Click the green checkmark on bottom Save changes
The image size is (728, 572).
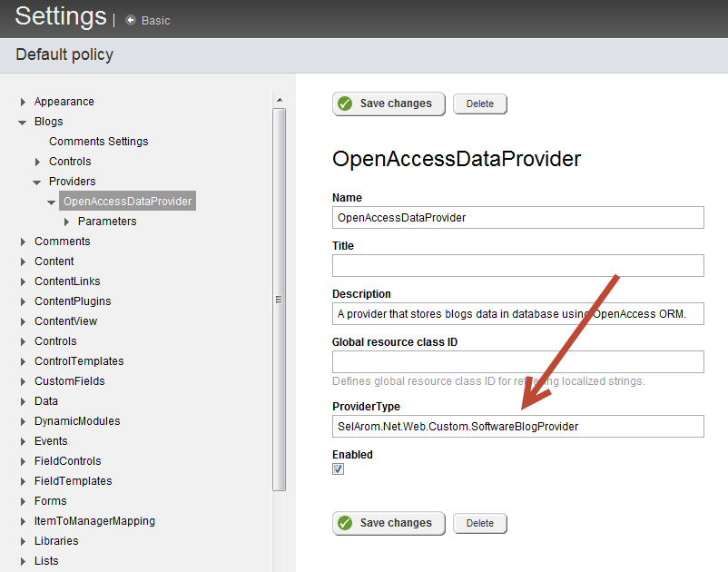click(345, 523)
